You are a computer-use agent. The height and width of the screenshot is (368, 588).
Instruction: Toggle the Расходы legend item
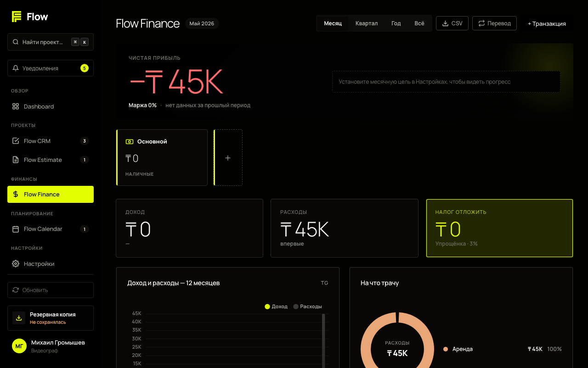click(x=308, y=306)
